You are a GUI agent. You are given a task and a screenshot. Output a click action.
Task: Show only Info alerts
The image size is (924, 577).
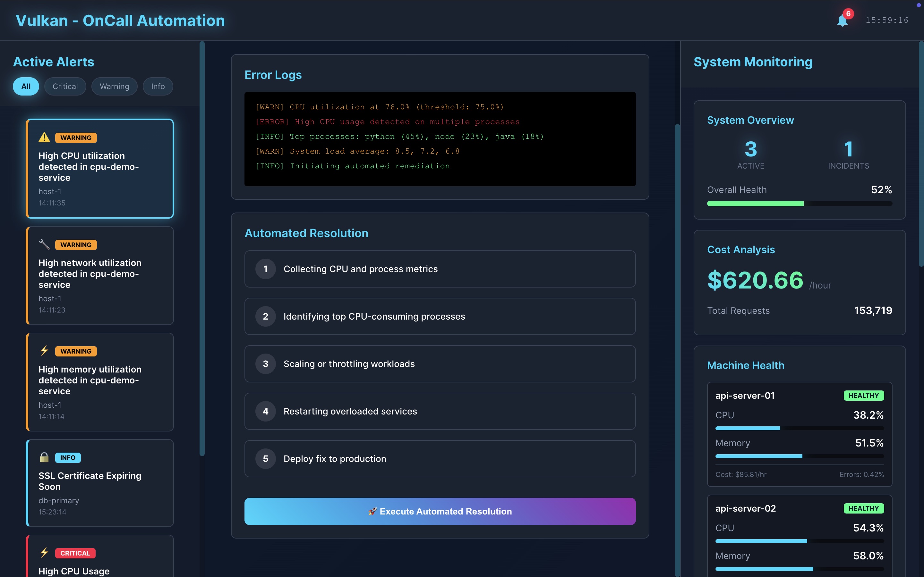click(158, 86)
